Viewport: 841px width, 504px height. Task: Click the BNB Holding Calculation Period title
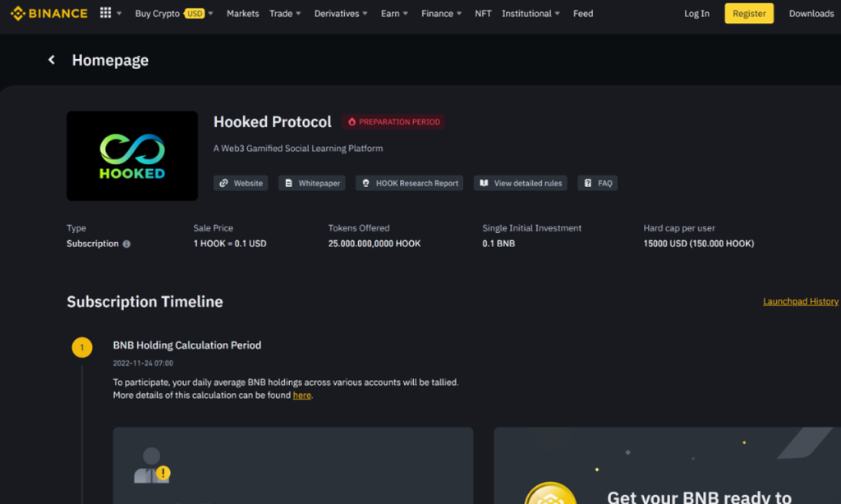(187, 346)
